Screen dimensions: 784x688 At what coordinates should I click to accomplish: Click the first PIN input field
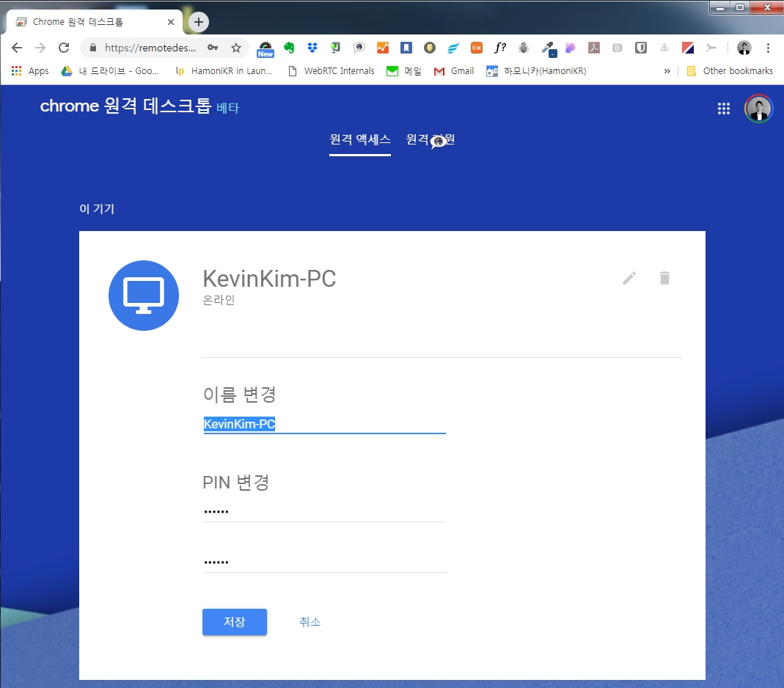pos(324,511)
